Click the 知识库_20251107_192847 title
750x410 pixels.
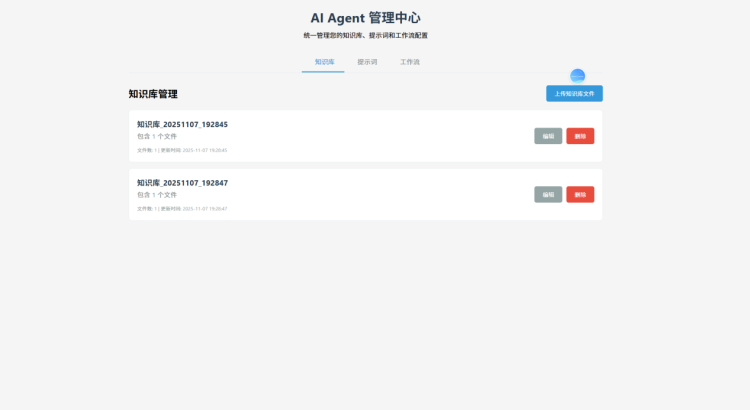tap(182, 183)
